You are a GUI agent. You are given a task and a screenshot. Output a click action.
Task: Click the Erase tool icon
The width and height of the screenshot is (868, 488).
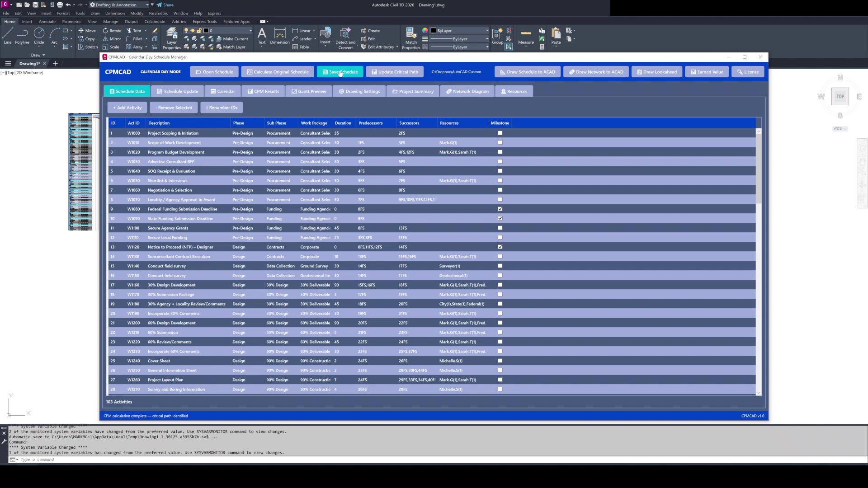155,31
